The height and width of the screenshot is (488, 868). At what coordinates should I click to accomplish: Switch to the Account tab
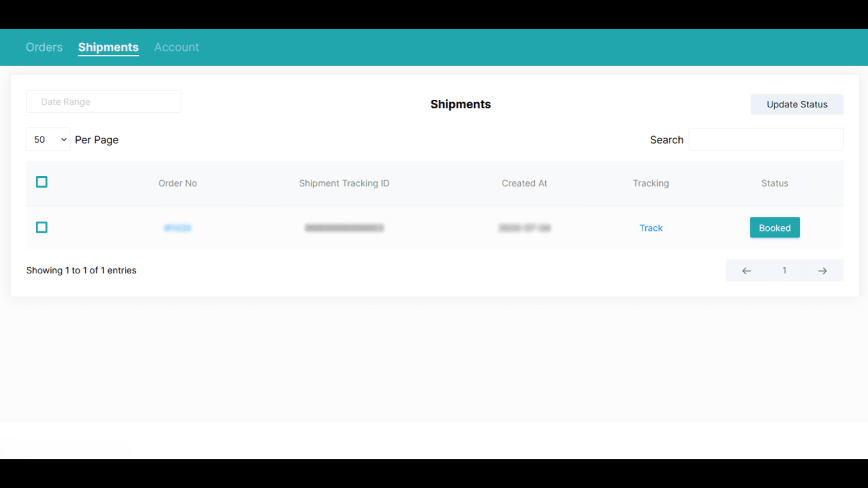click(x=176, y=47)
